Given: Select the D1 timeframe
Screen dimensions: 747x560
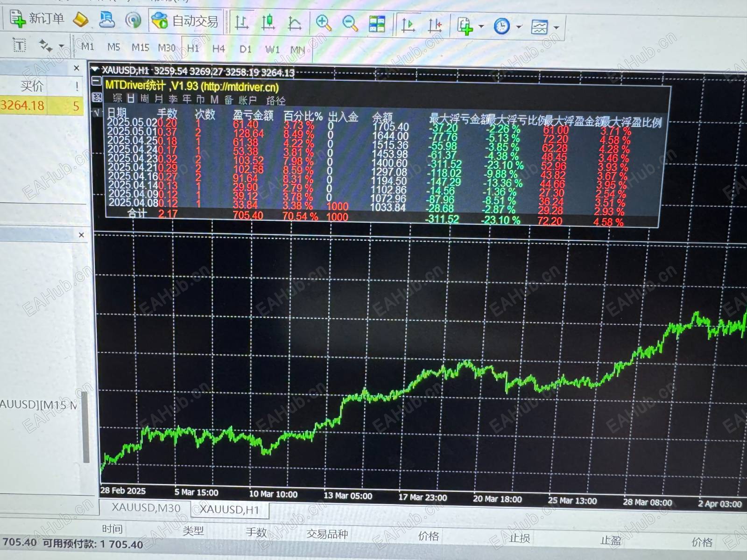Looking at the screenshot, I should click(246, 49).
